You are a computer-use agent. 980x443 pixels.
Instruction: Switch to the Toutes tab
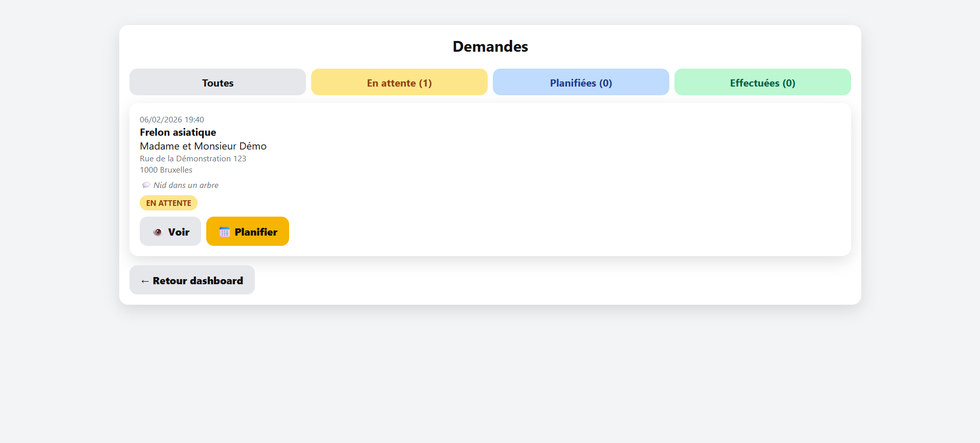click(217, 82)
